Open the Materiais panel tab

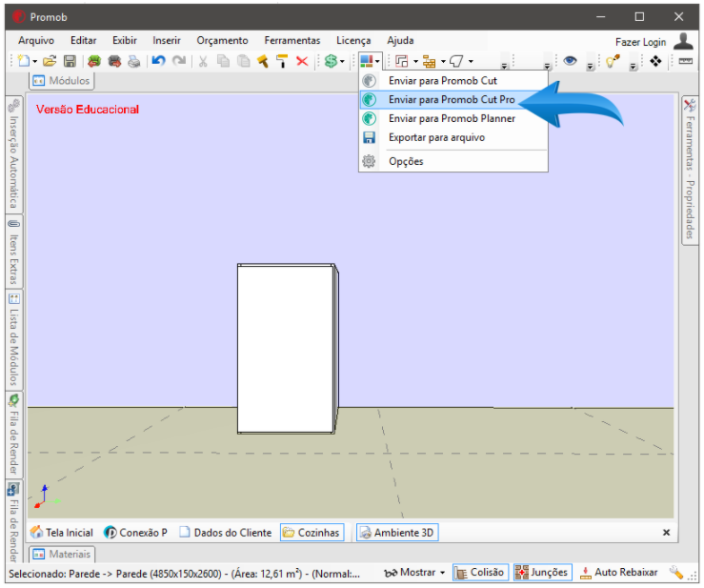[x=62, y=555]
